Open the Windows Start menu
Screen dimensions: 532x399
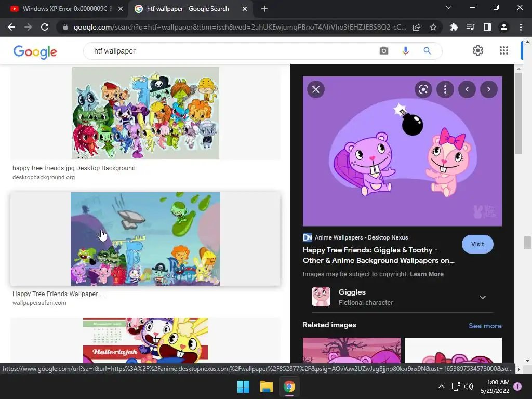pos(243,387)
